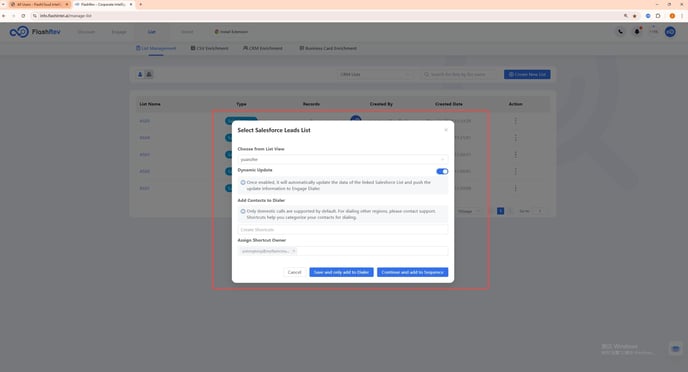Open the user avatar menu
The image size is (688, 372).
click(670, 32)
